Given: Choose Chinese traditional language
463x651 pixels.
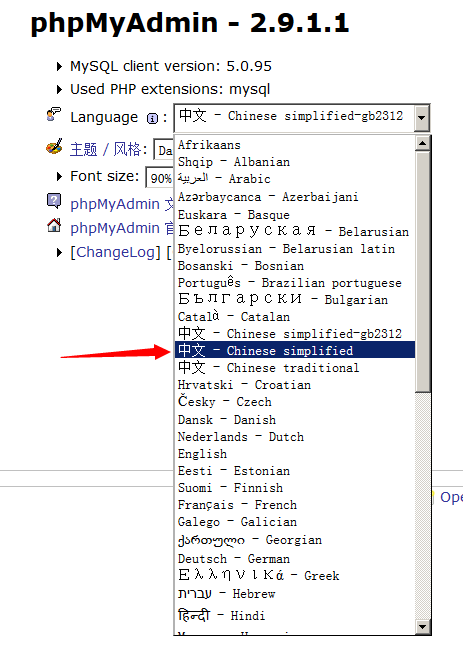Looking at the screenshot, I should pyautogui.click(x=295, y=367).
